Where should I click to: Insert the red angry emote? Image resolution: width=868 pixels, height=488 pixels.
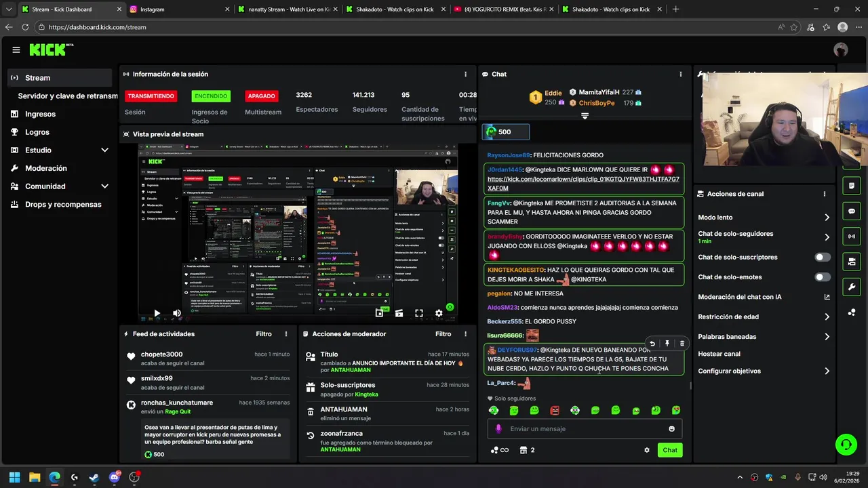[555, 411]
